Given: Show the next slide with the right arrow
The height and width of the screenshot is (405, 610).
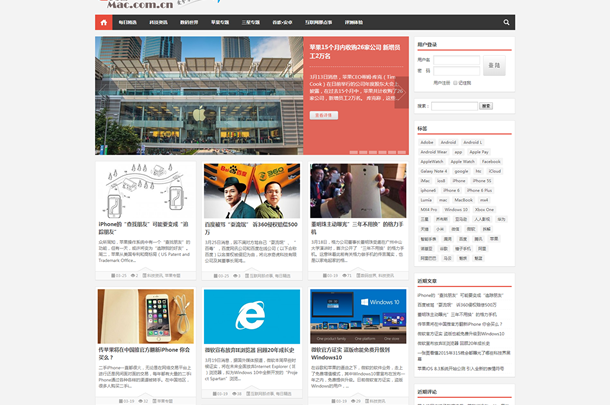Looking at the screenshot, I should [x=401, y=93].
